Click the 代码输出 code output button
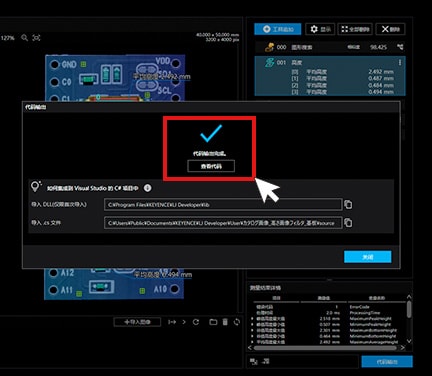The image size is (432, 376). point(387,361)
